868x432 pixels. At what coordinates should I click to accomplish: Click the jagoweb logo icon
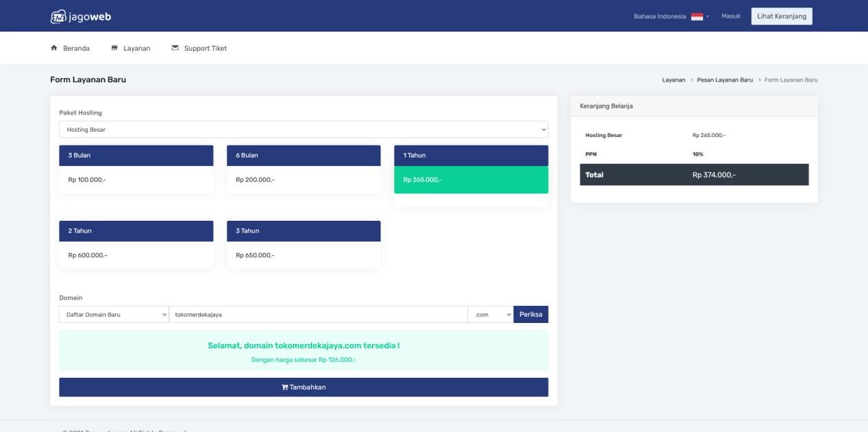click(60, 15)
